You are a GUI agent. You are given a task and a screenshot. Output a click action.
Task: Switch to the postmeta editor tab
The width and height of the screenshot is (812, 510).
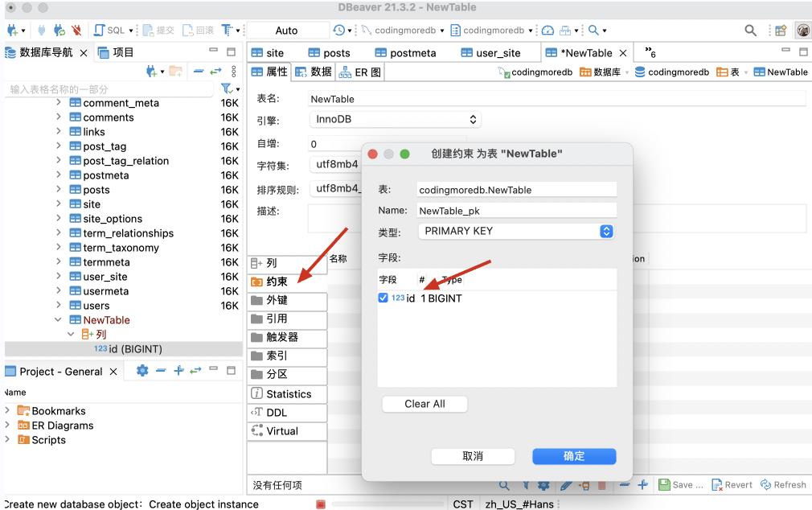click(x=404, y=53)
